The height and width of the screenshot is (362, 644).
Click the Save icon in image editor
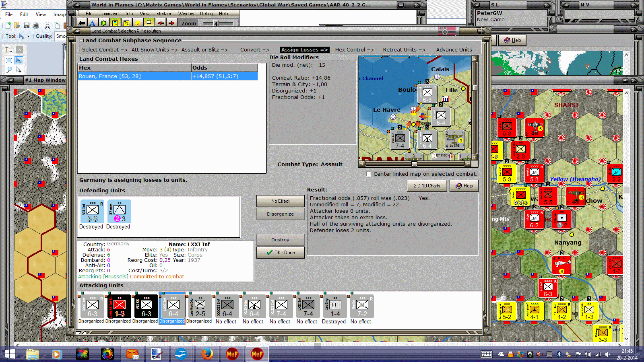tap(27, 25)
